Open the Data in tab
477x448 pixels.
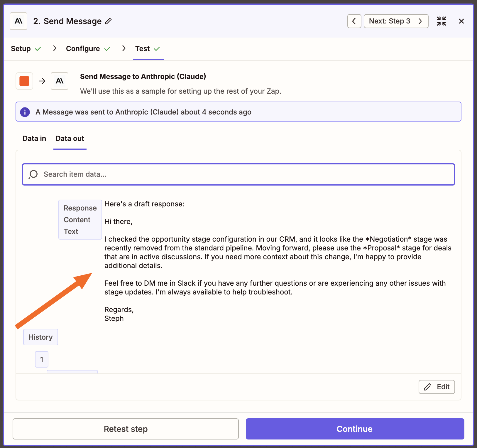34,139
